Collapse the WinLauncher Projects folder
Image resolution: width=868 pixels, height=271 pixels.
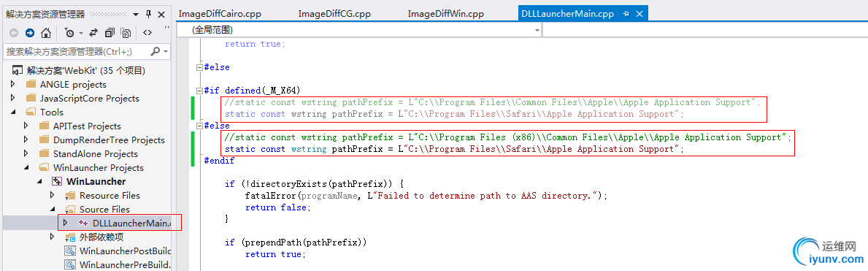tap(26, 168)
